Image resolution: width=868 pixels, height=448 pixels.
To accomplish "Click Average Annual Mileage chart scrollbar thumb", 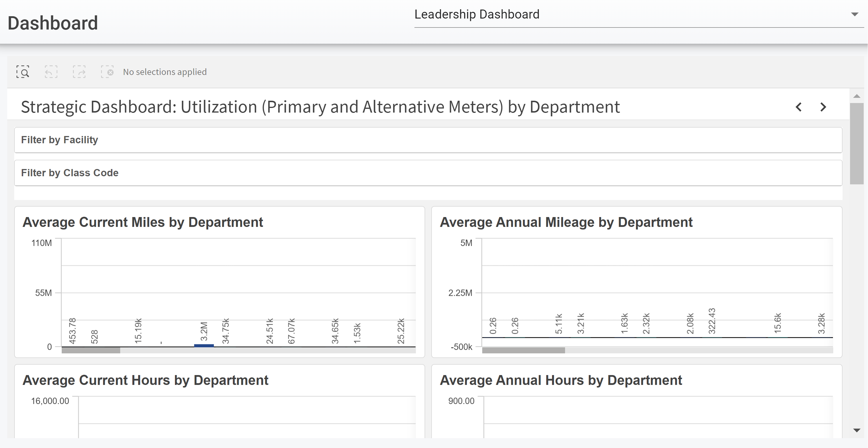I will pos(523,350).
